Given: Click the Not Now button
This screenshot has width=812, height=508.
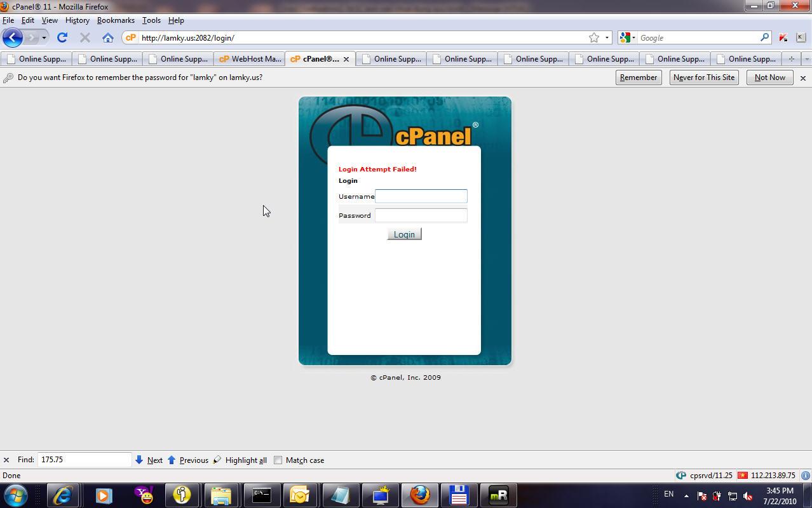Looking at the screenshot, I should point(770,77).
